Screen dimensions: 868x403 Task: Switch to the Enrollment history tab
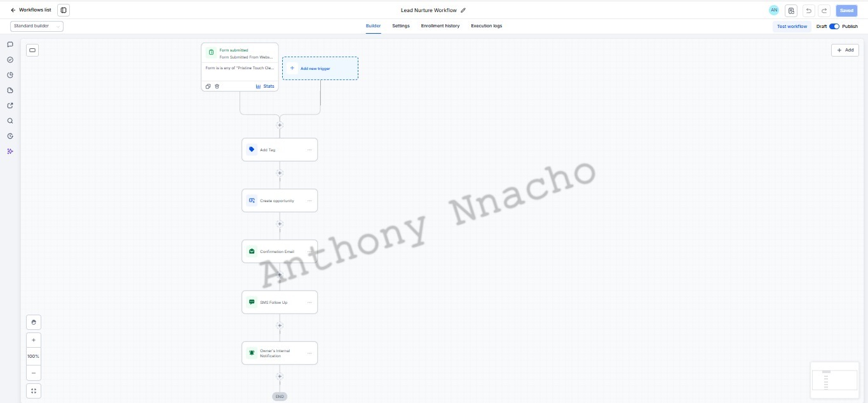[x=440, y=26]
